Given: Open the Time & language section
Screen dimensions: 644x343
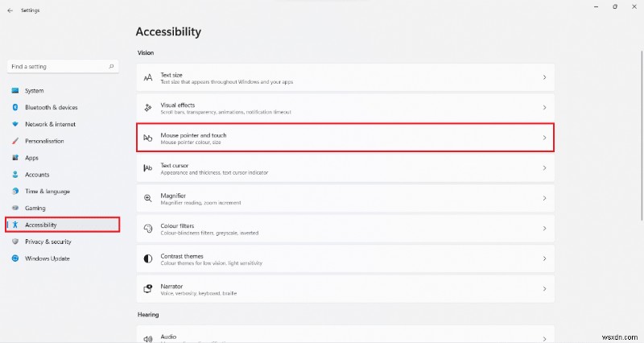Looking at the screenshot, I should click(47, 191).
